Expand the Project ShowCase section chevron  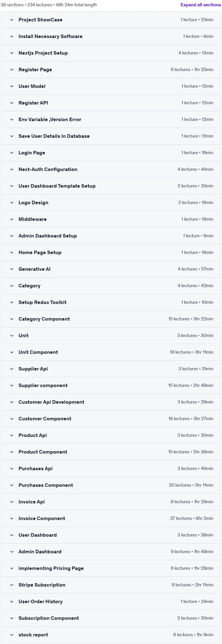12,20
